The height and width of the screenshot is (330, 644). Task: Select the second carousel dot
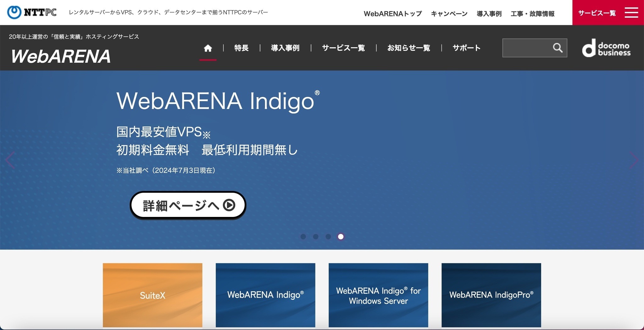pos(316,236)
